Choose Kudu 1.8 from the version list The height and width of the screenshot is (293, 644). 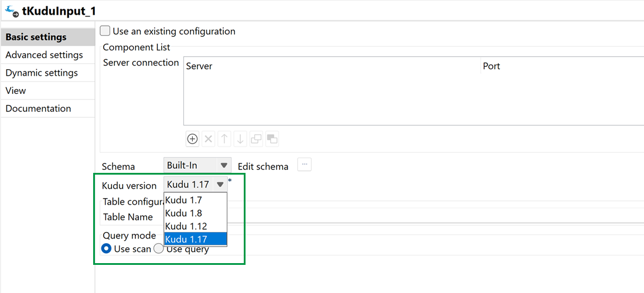click(x=196, y=213)
